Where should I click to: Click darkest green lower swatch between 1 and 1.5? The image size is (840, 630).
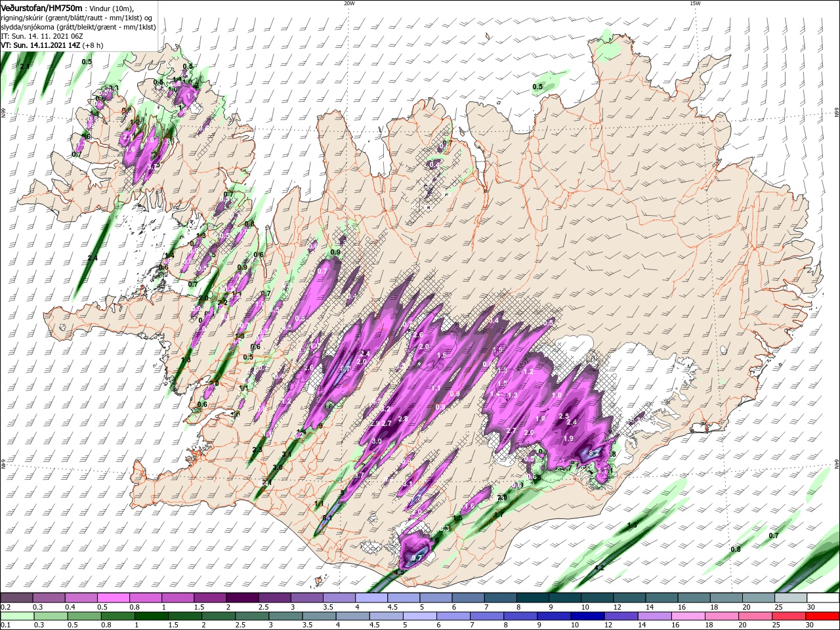151,616
